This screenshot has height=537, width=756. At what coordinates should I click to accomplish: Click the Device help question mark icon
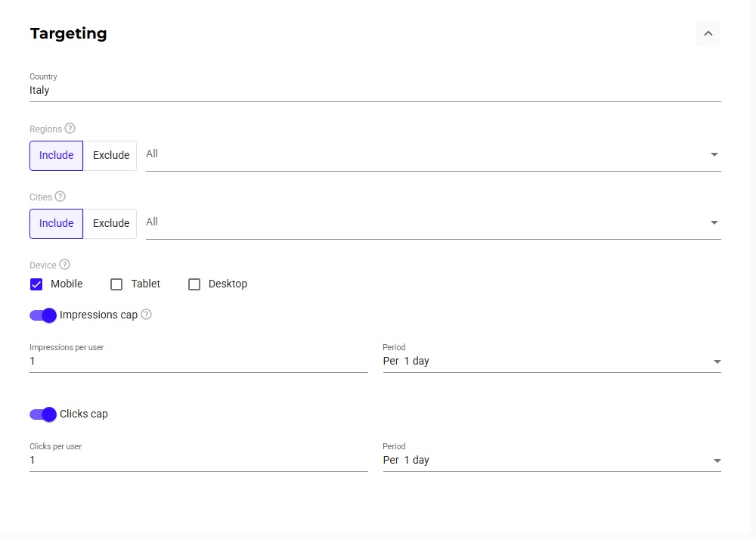[65, 265]
